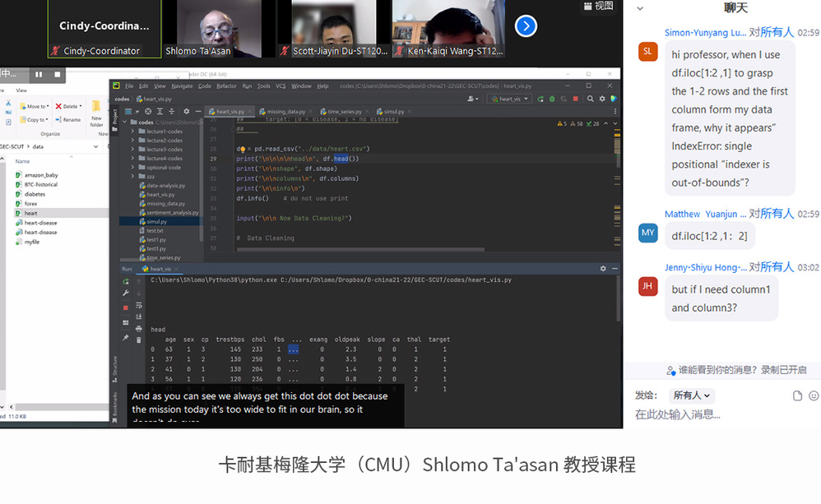Viewport: 821px width, 504px height.
Task: Open the 所有人 recipient dropdown
Action: tap(691, 395)
